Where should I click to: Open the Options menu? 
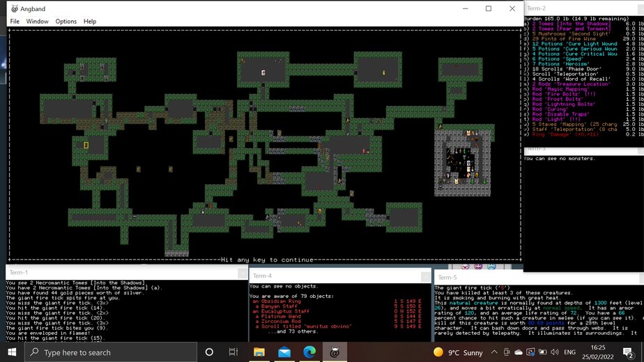coord(66,22)
